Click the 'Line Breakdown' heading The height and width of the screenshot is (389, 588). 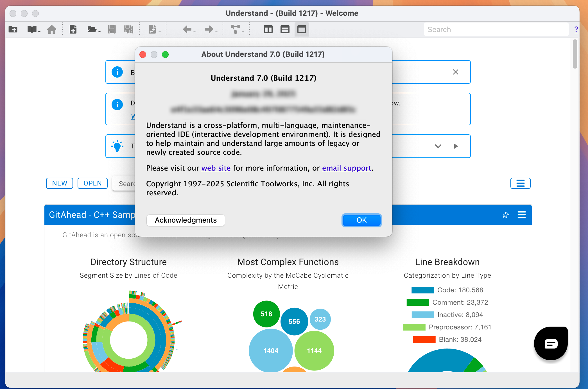447,262
